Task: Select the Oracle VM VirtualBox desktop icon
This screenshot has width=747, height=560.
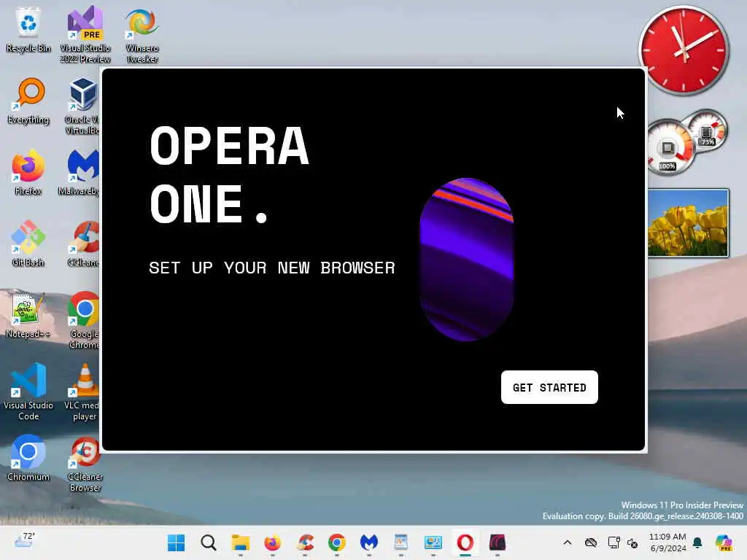Action: click(82, 106)
